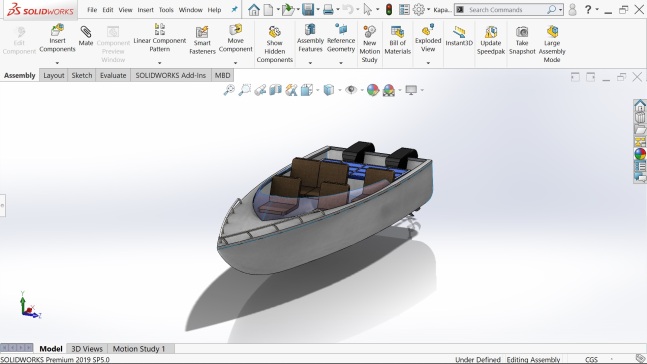647x364 pixels.
Task: Insert a Bill of Materials
Action: pyautogui.click(x=398, y=32)
